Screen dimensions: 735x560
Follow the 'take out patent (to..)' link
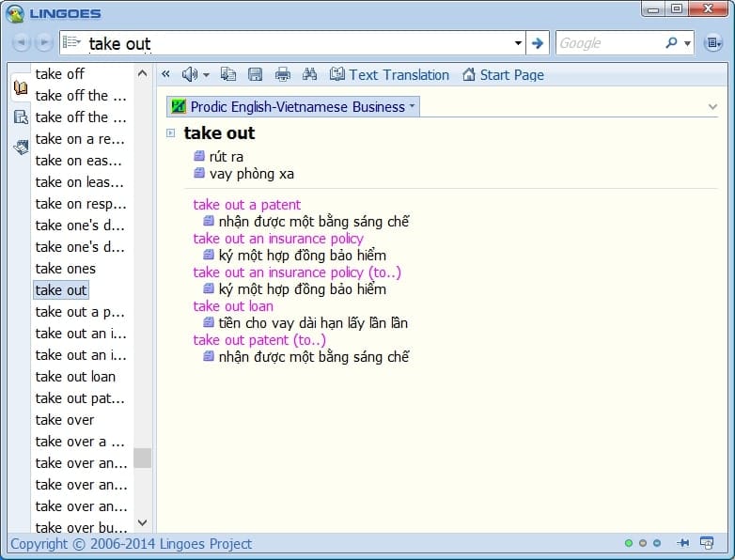(259, 340)
